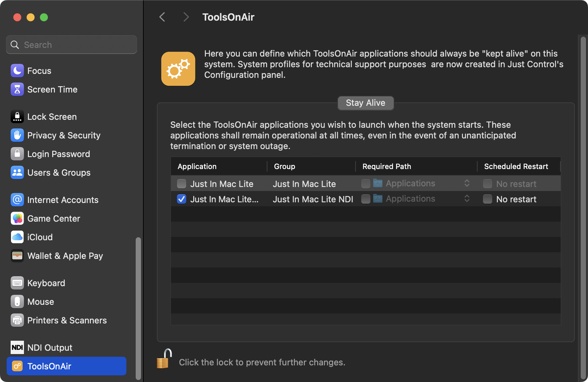The image size is (588, 382).
Task: Go back using the left chevron
Action: (x=162, y=17)
